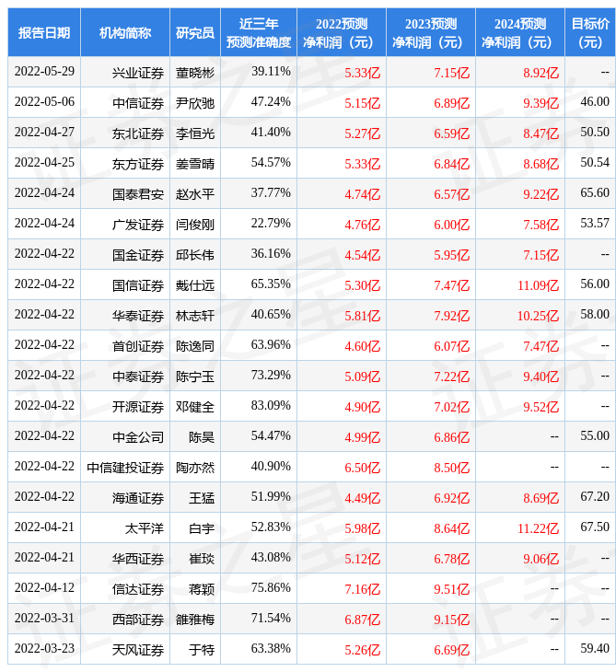Click the report date 2022-05-29
The height and width of the screenshot is (672, 616).
44,71
